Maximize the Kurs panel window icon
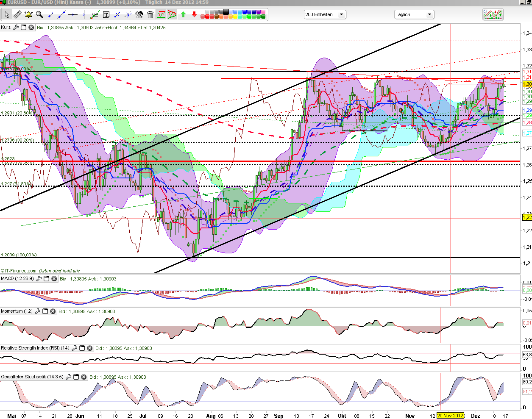532x419 pixels. click(24, 28)
